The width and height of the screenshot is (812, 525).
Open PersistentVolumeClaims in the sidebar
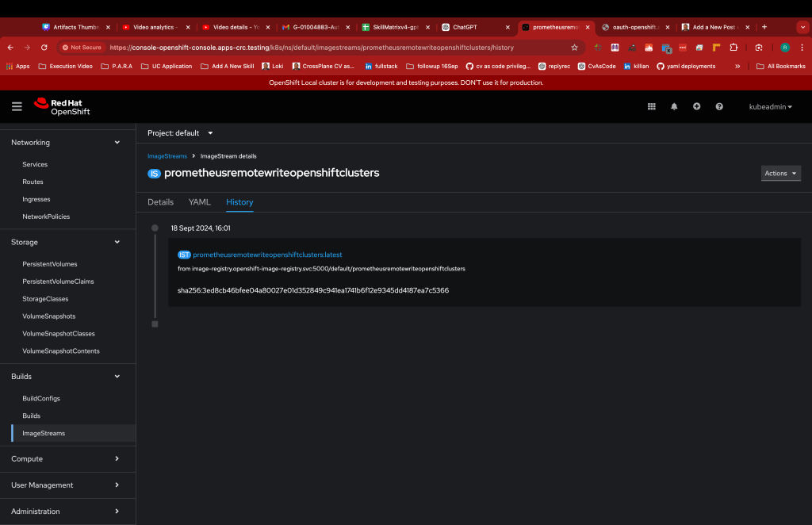pyautogui.click(x=58, y=282)
